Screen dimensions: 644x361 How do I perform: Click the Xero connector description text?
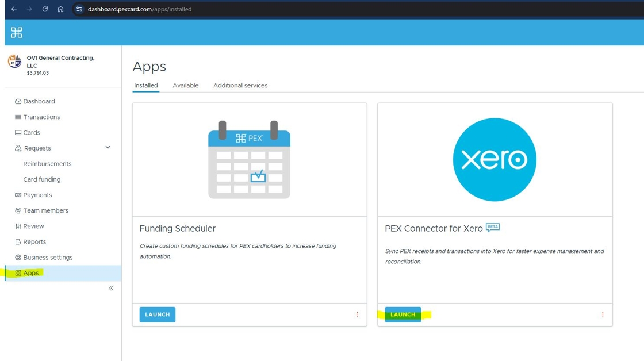(494, 256)
